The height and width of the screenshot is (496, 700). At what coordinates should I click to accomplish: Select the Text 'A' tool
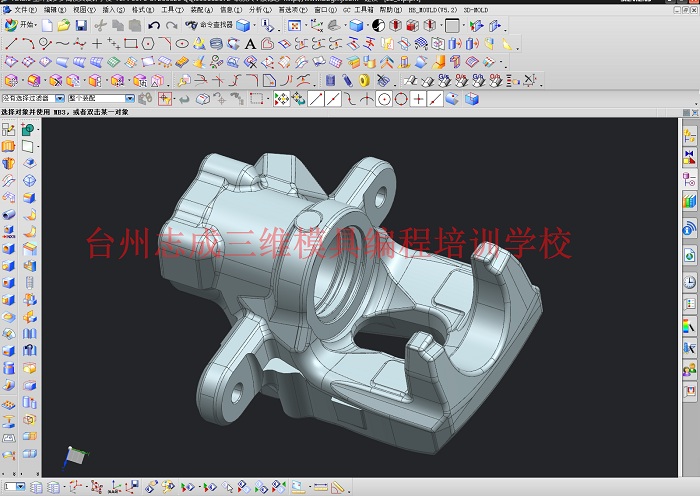(x=250, y=44)
